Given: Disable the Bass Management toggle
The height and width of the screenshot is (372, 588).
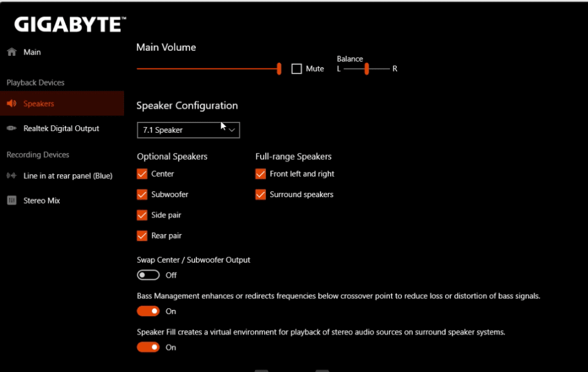Looking at the screenshot, I should point(148,311).
